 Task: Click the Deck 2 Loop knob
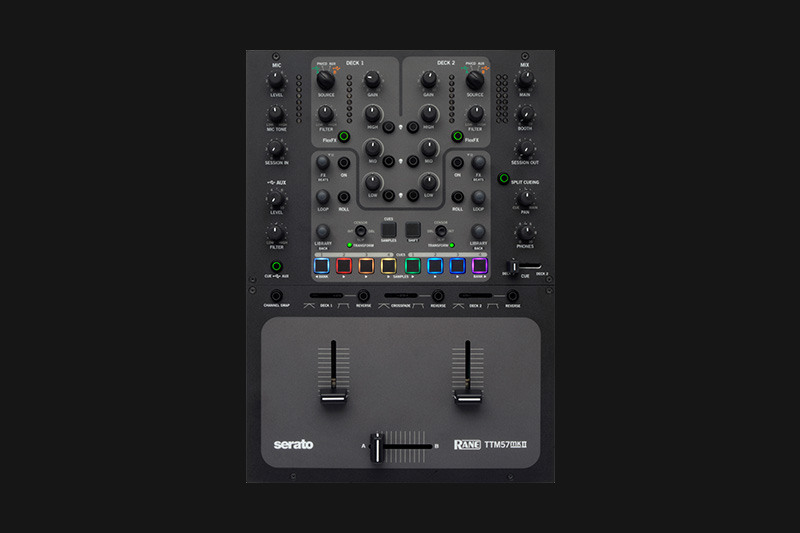(478, 197)
